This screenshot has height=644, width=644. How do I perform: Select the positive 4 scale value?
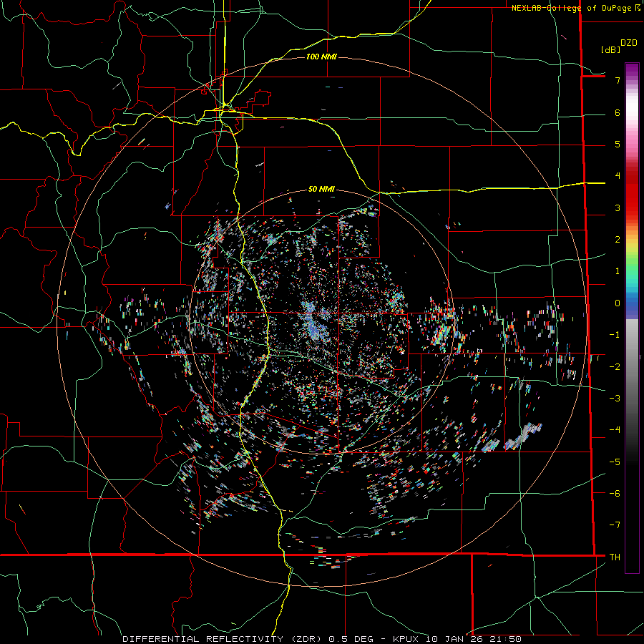pos(618,176)
